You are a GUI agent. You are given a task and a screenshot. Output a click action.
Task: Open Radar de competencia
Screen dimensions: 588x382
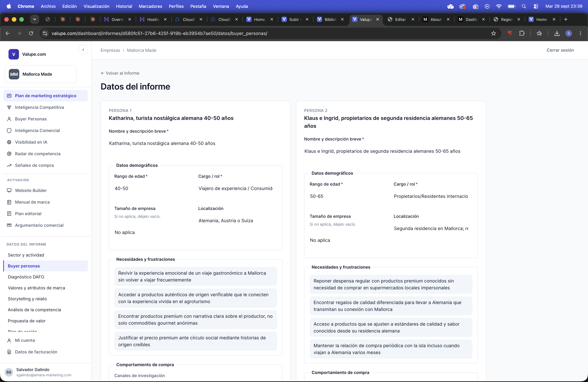45,154
